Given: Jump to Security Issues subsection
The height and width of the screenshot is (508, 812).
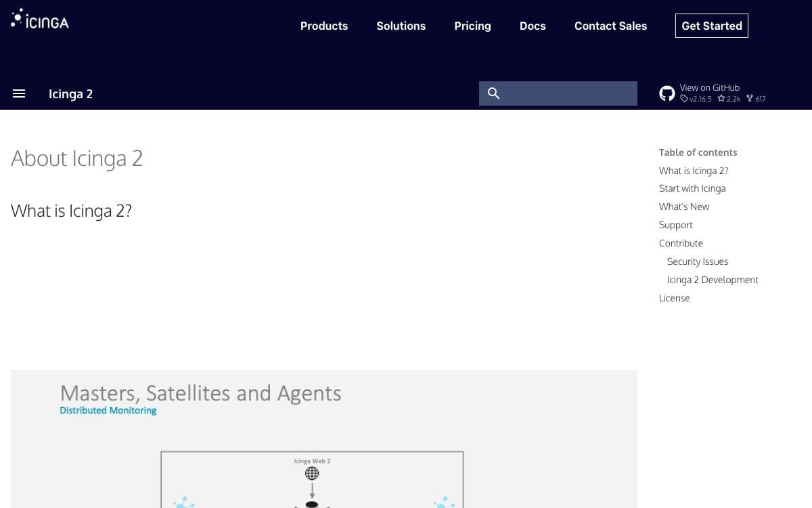Looking at the screenshot, I should (x=698, y=261).
